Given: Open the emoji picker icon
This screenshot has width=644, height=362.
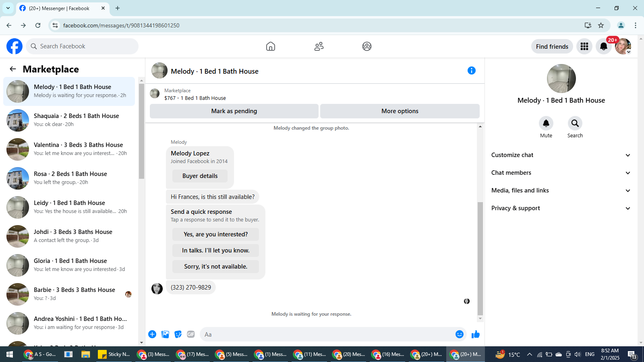Looking at the screenshot, I should (460, 334).
